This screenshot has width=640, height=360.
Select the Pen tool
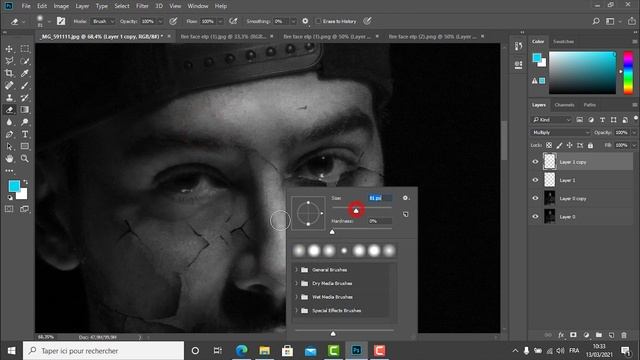point(9,134)
